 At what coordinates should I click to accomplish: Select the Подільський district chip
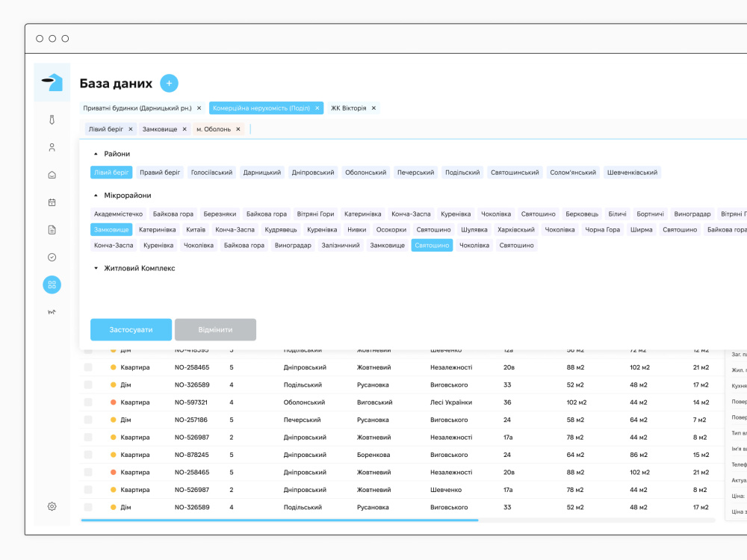[x=462, y=172]
